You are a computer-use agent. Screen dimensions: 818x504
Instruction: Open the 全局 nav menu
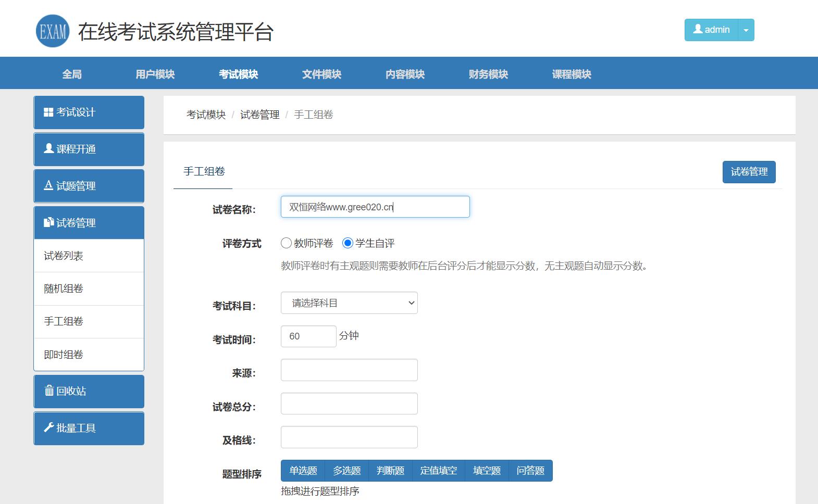72,74
